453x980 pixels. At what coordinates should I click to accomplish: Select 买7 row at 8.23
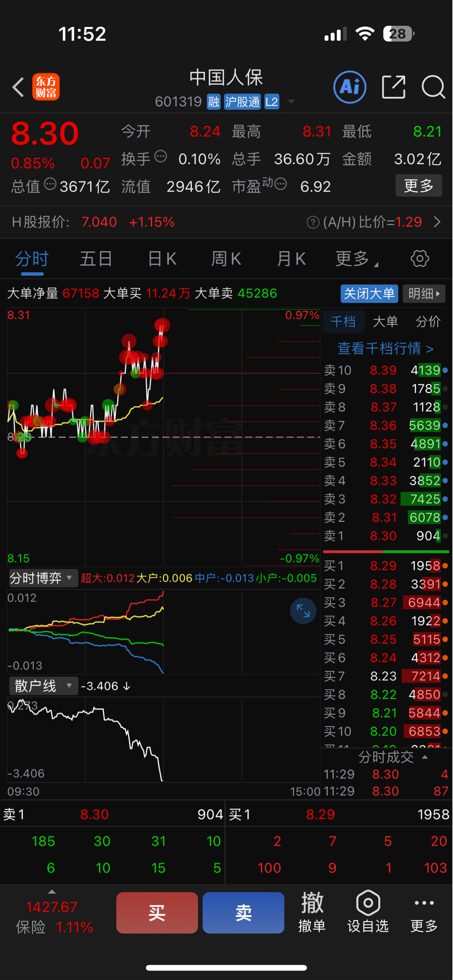(386, 676)
